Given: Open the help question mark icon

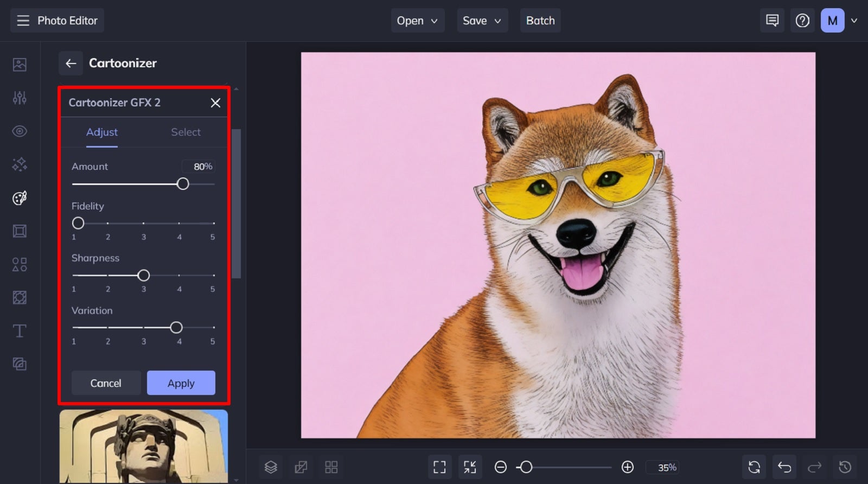Looking at the screenshot, I should click(x=802, y=21).
